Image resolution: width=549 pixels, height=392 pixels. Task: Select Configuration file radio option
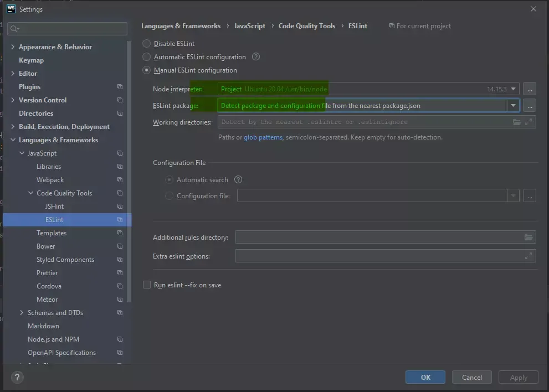(x=169, y=195)
